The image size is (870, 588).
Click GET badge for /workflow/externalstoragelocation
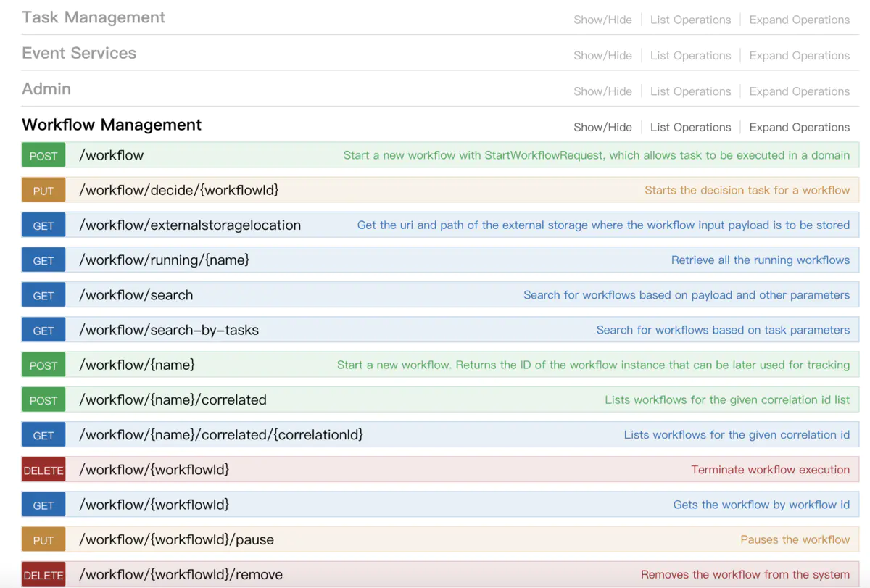pyautogui.click(x=43, y=225)
